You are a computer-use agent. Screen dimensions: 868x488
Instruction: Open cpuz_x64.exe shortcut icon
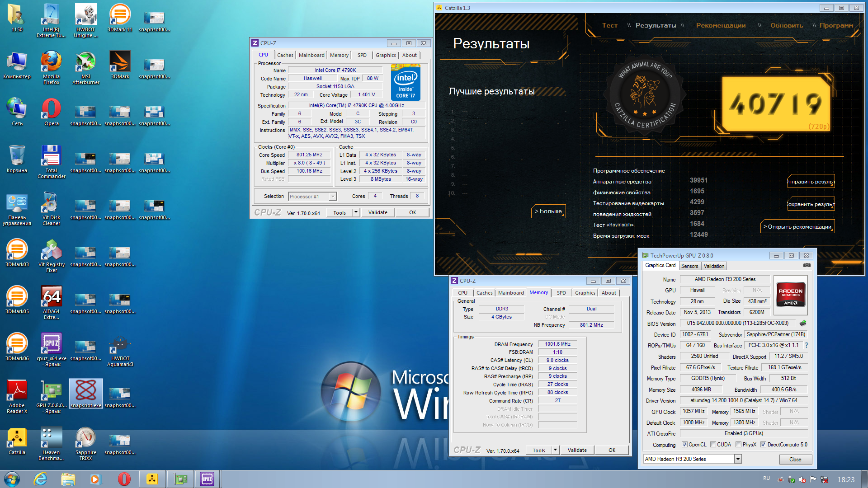click(51, 349)
